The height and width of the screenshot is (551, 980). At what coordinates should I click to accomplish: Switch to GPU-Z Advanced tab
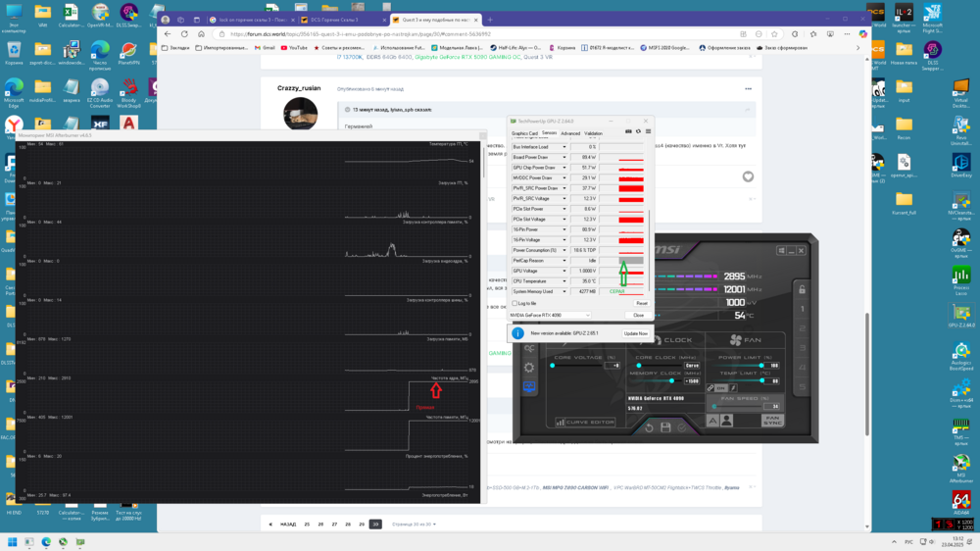coord(570,133)
